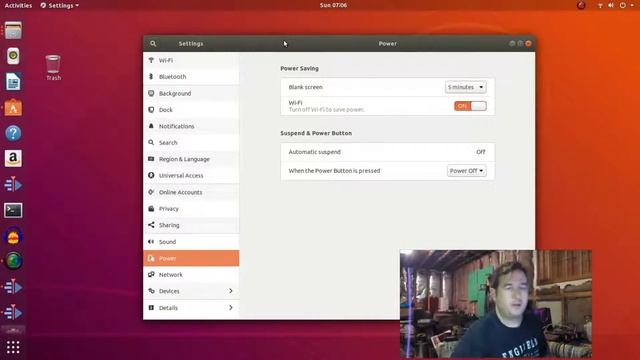Click the Universal Access icon

coord(151,176)
